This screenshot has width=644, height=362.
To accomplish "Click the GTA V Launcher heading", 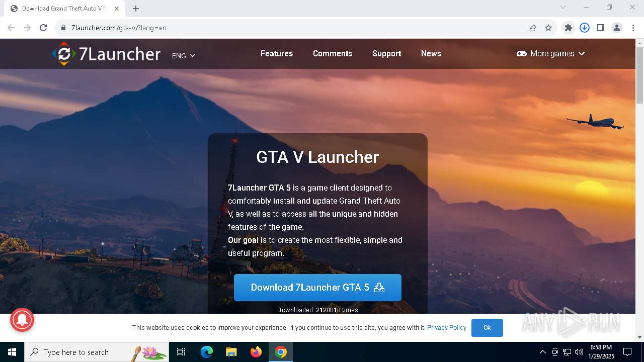I will 317,157.
